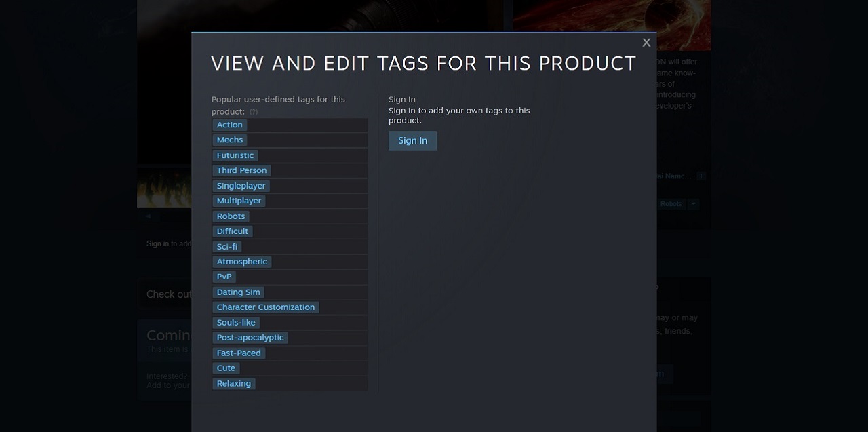Click the Relaxing tag
This screenshot has width=868, height=432.
point(233,384)
